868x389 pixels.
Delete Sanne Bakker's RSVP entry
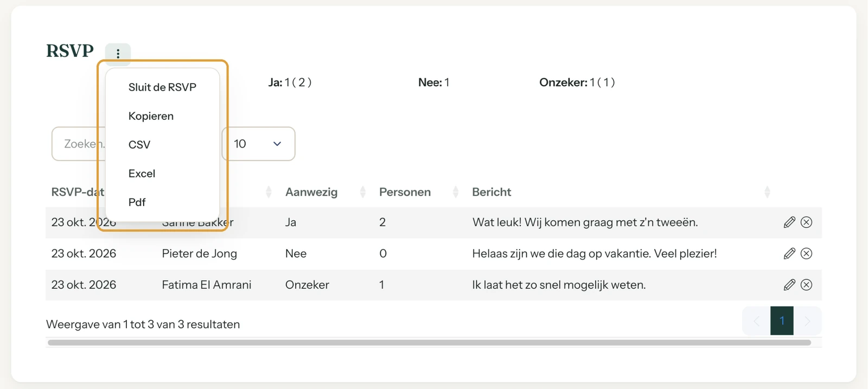[807, 222]
